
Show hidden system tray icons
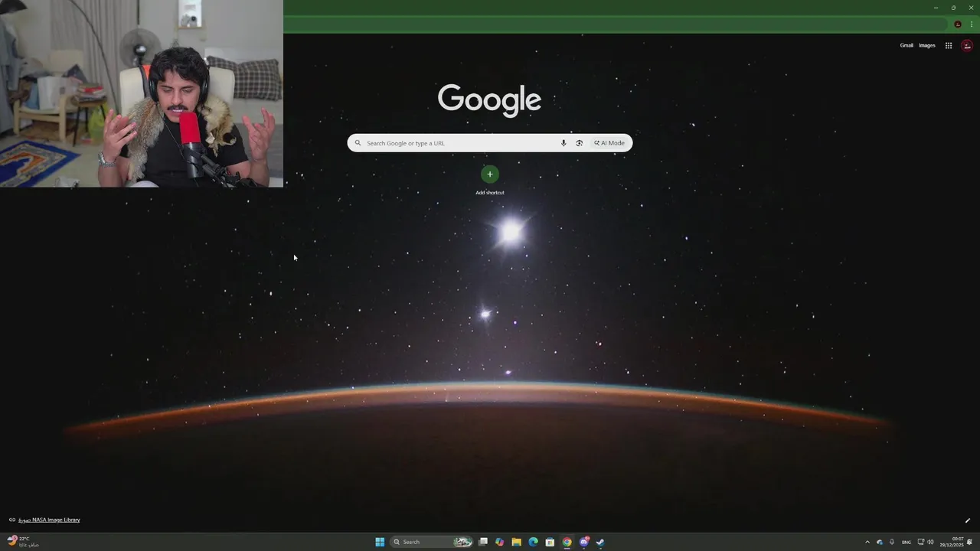pyautogui.click(x=867, y=542)
